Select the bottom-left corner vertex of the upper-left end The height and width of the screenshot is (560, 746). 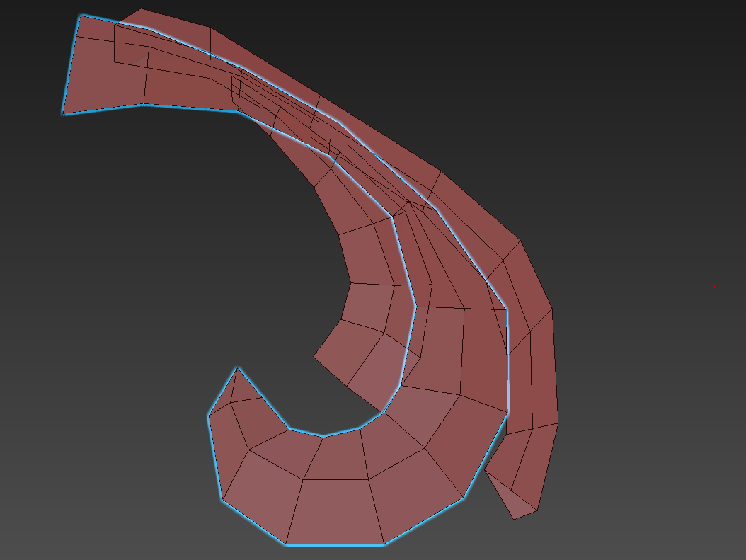click(x=63, y=114)
